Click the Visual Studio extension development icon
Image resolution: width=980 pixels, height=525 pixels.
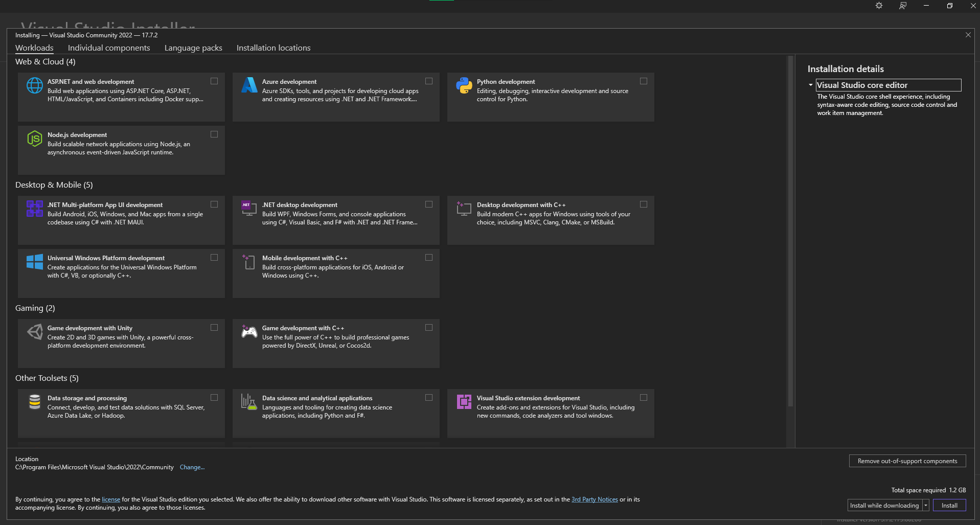[x=464, y=402]
